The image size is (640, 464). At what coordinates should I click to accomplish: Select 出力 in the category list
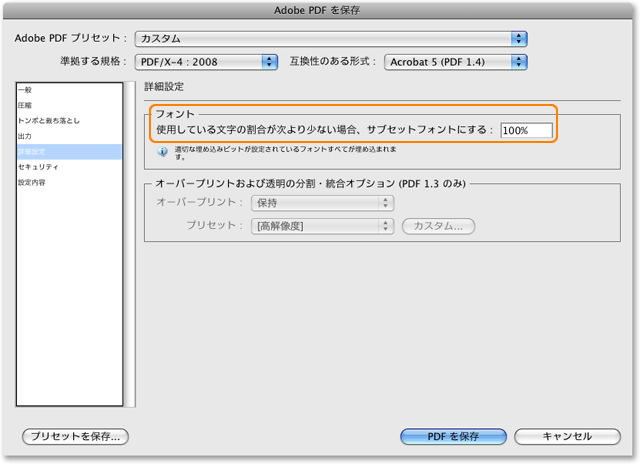[x=24, y=136]
